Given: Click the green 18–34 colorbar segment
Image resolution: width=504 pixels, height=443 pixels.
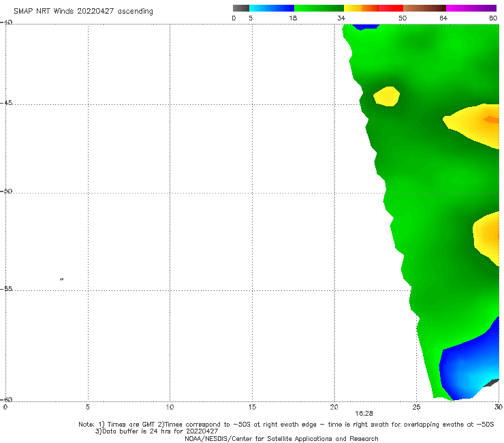Looking at the screenshot, I should (x=319, y=8).
